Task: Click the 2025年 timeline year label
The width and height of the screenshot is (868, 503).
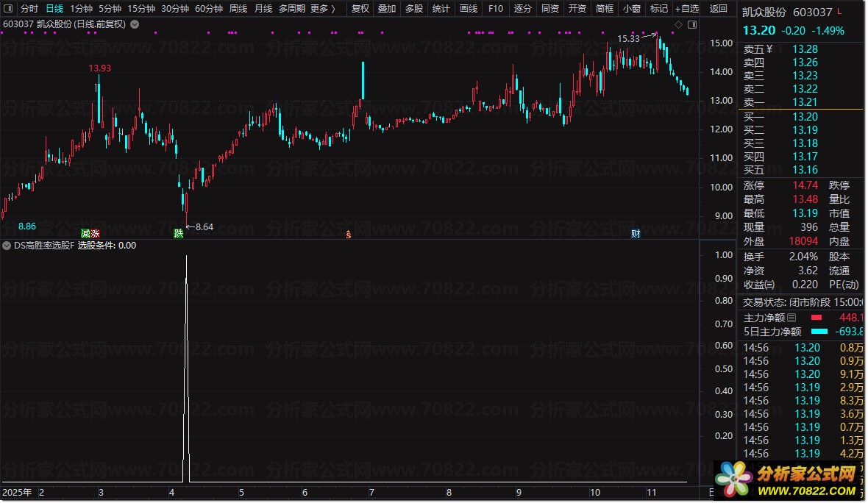Action: coord(17,492)
